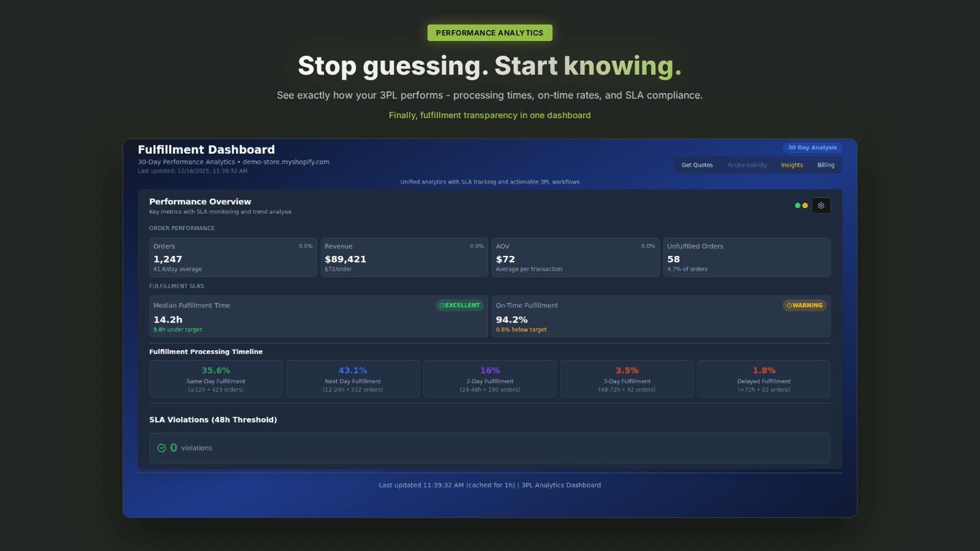This screenshot has width=980, height=551.
Task: Click the yellow status dot indicator
Action: tap(805, 206)
